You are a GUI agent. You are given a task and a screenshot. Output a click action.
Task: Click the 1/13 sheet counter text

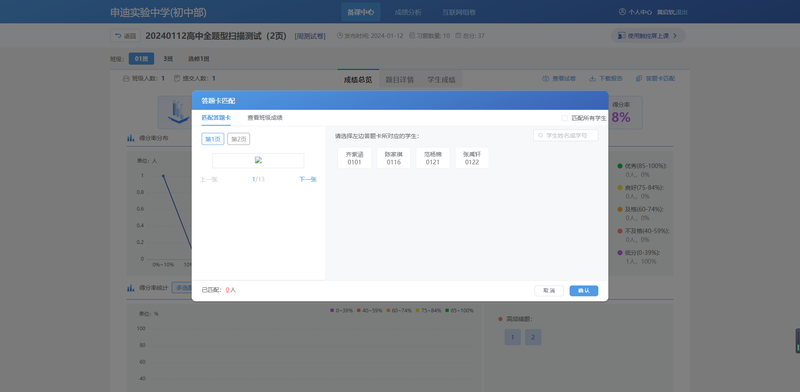tap(258, 179)
